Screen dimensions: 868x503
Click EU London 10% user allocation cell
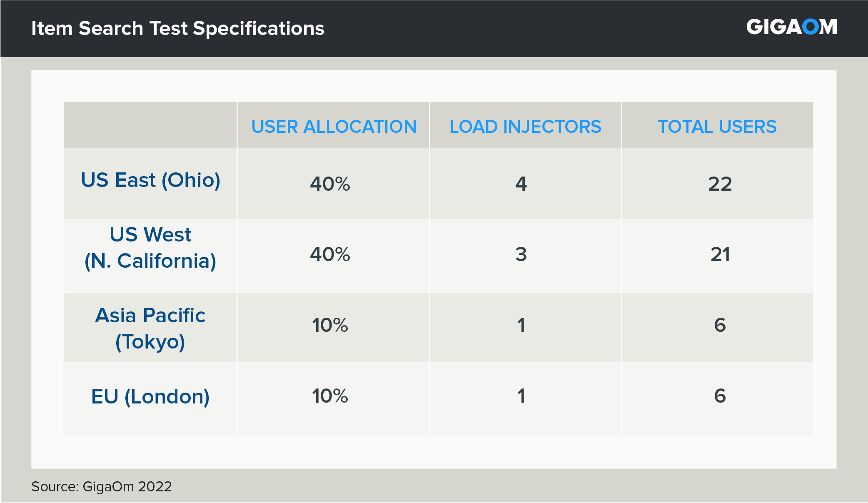click(x=330, y=396)
